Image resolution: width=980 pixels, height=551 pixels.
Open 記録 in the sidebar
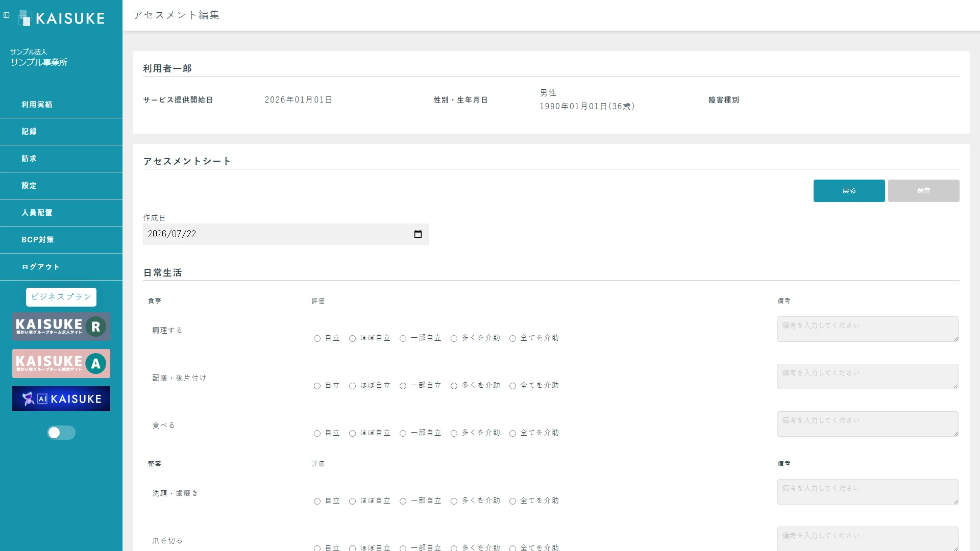tap(61, 132)
